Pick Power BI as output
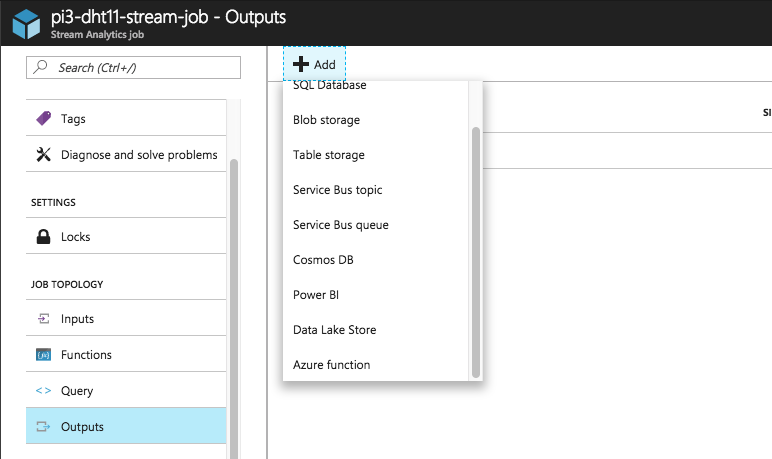The image size is (772, 459). 376,295
